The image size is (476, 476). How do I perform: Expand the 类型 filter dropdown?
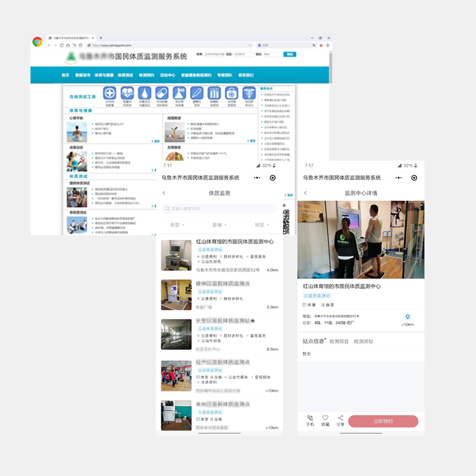tap(177, 225)
